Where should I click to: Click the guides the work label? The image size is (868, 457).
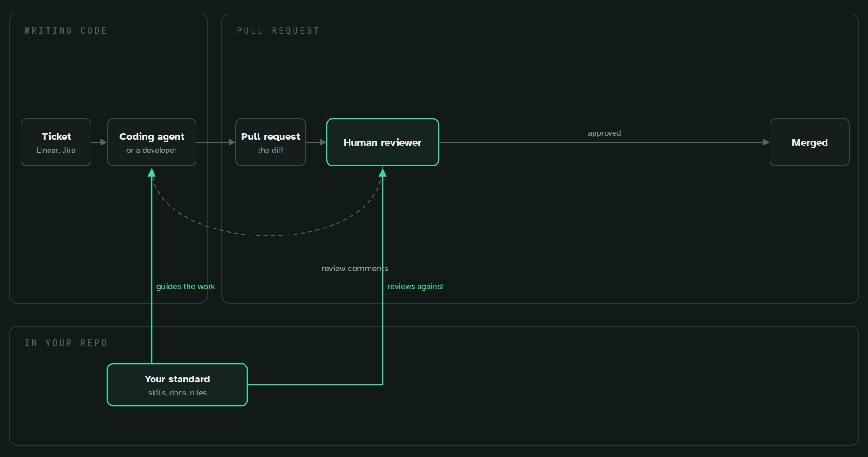click(185, 286)
